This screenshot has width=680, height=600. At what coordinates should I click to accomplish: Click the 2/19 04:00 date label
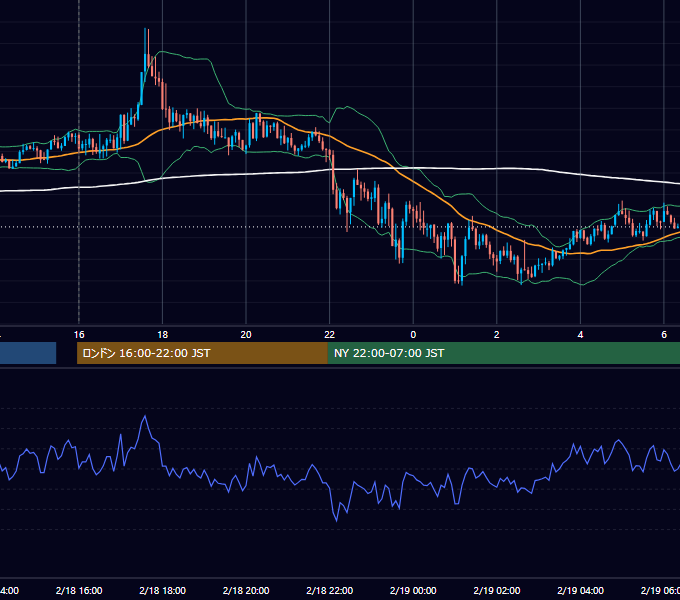click(580, 590)
